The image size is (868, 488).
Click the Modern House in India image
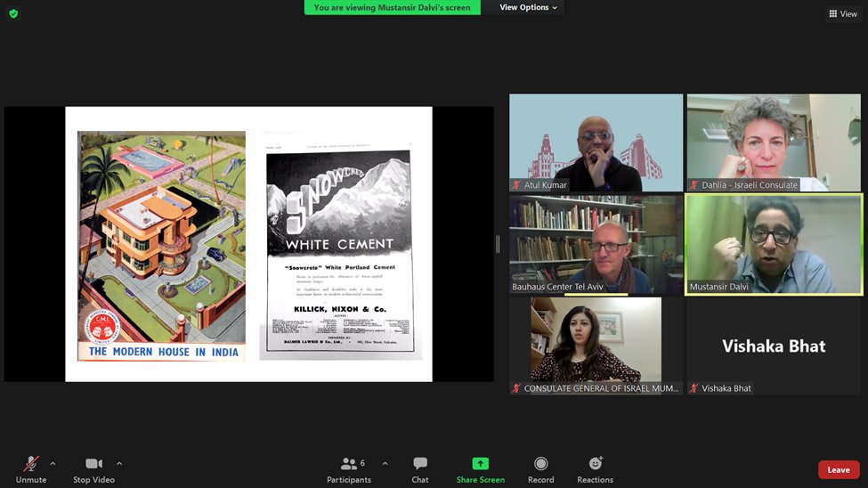pos(161,246)
